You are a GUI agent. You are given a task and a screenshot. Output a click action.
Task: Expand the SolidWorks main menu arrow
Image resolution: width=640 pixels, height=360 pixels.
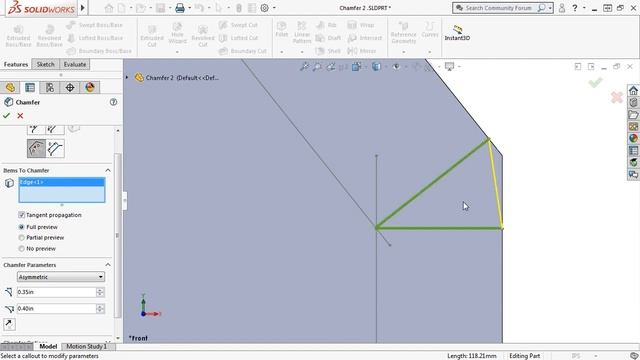(x=82, y=8)
